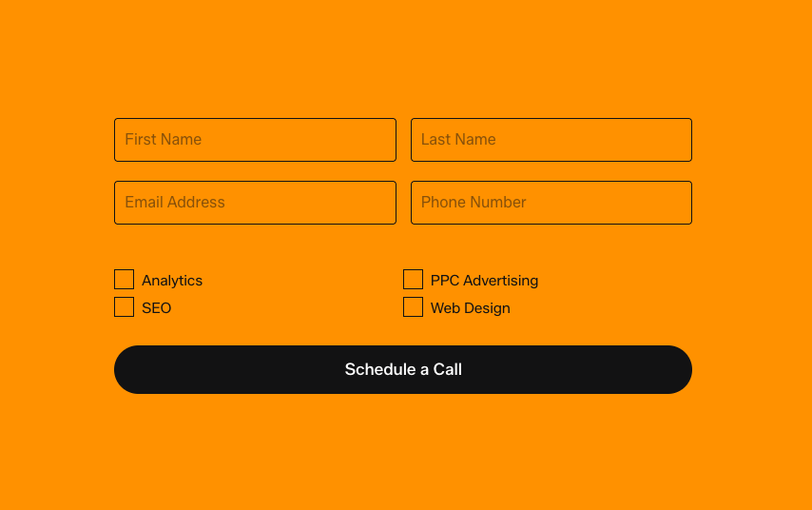Click into the Phone Number field
This screenshot has height=510, width=812.
pos(551,203)
